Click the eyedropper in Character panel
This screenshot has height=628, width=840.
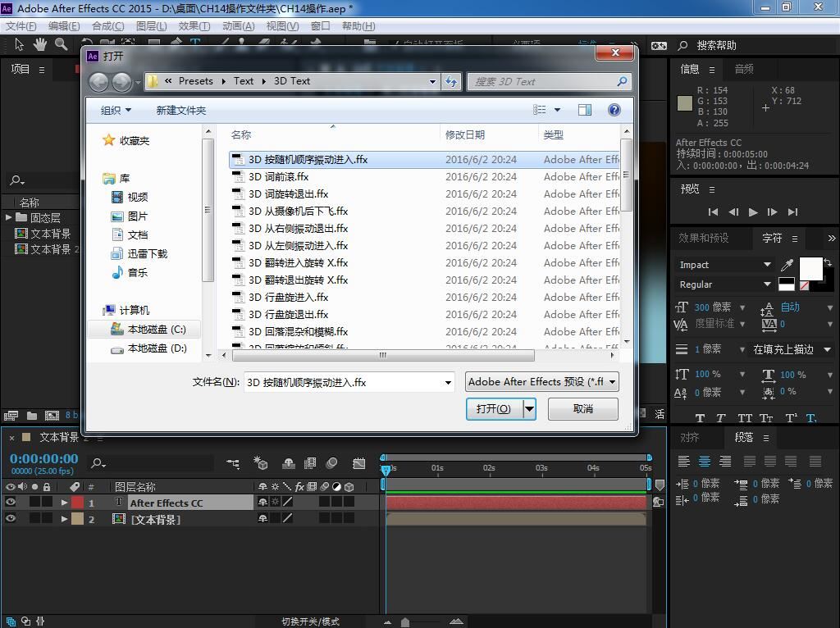point(787,265)
